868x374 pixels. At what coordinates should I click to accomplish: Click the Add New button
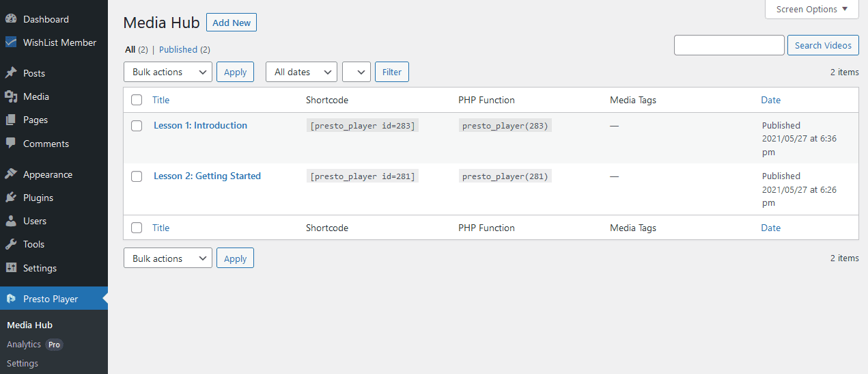tap(232, 23)
